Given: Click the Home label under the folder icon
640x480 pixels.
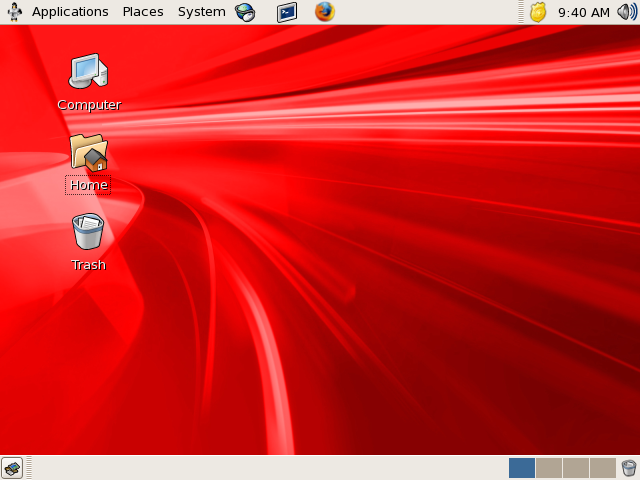Looking at the screenshot, I should coord(88,185).
